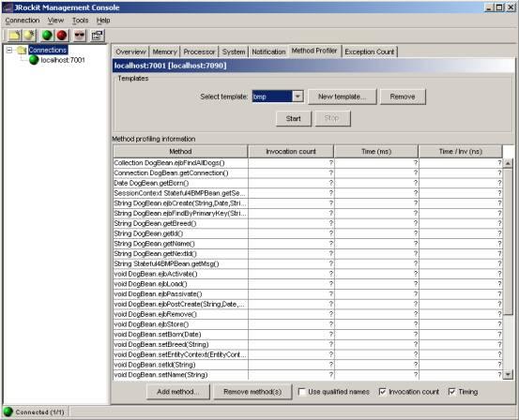Select the Connections tree label

(48, 50)
